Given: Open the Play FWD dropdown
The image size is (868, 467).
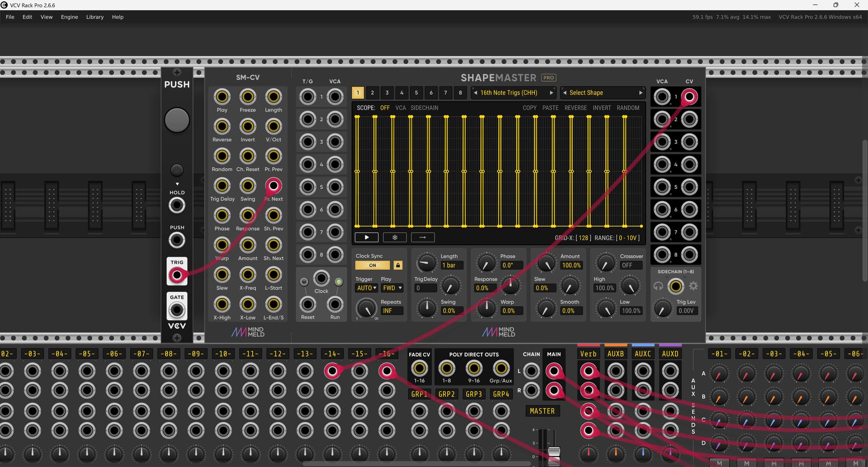Looking at the screenshot, I should [x=392, y=288].
